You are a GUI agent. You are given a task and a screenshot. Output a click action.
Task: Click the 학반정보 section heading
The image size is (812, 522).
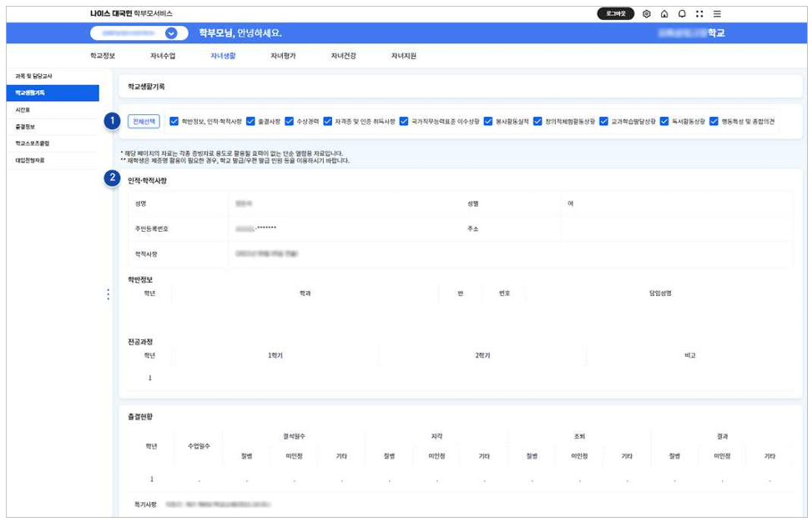140,280
